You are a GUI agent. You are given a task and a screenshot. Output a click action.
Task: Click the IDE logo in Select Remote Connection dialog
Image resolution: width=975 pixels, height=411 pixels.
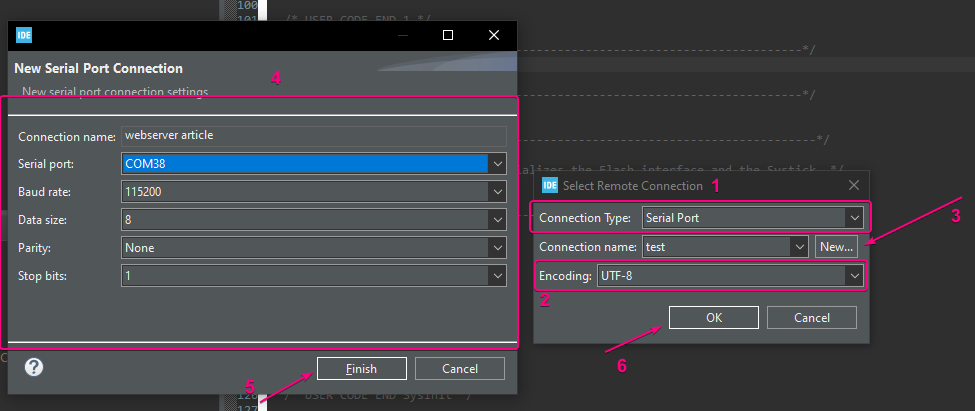coord(550,185)
